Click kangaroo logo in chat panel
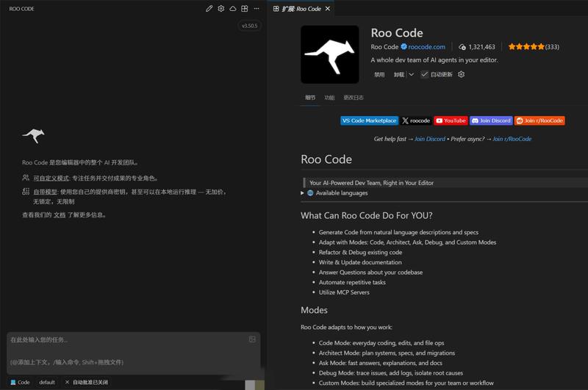Image resolution: width=588 pixels, height=390 pixels. coord(34,136)
